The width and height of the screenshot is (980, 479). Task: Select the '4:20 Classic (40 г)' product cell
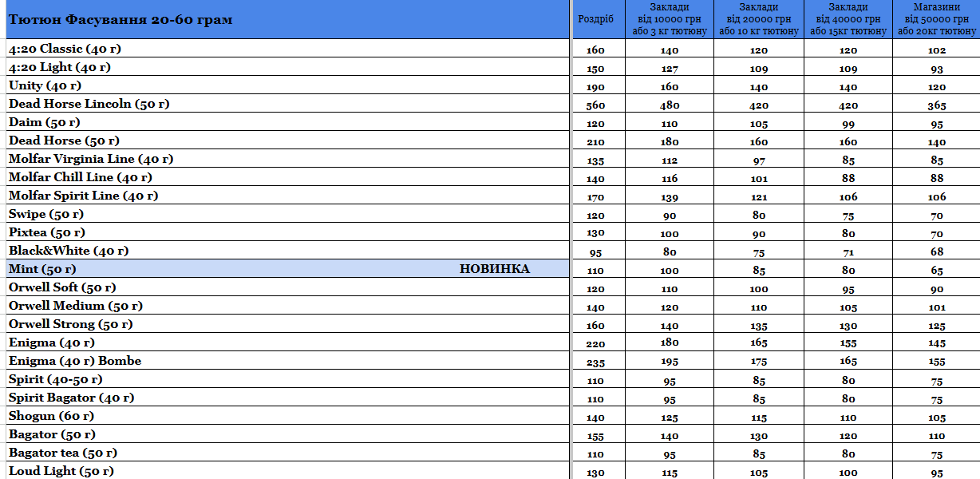(288, 49)
